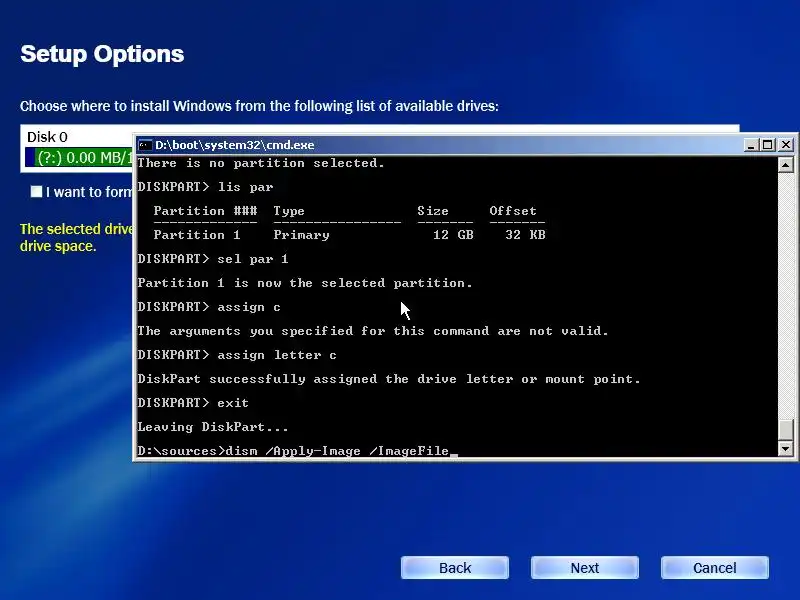The width and height of the screenshot is (800, 600).
Task: Close the cmd.exe window
Action: [x=786, y=145]
